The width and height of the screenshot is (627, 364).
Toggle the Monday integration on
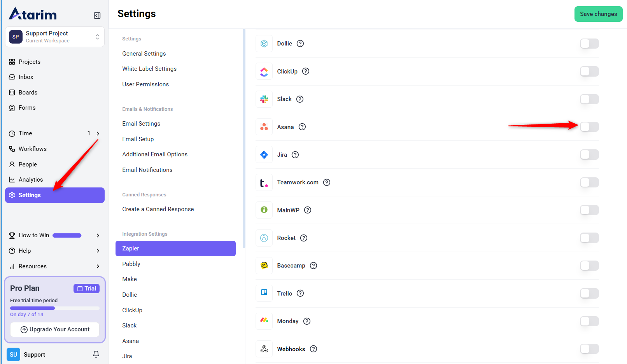pyautogui.click(x=589, y=321)
